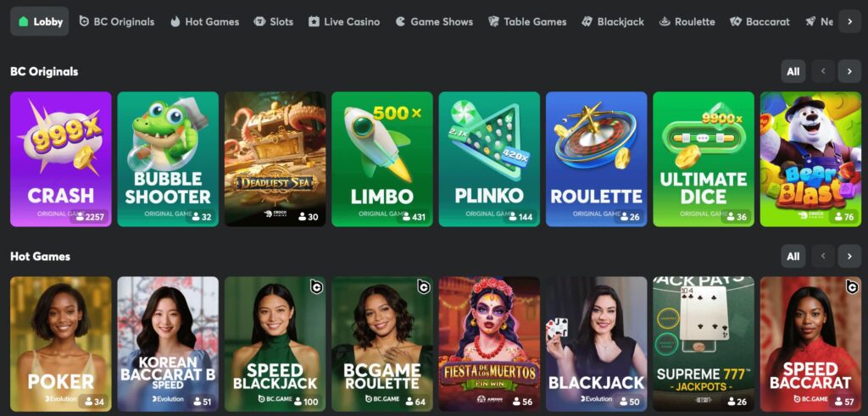Click the Roulette category icon

point(665,21)
